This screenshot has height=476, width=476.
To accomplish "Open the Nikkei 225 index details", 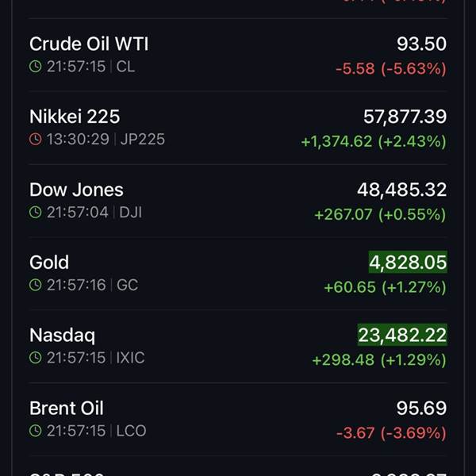I will [x=75, y=117].
